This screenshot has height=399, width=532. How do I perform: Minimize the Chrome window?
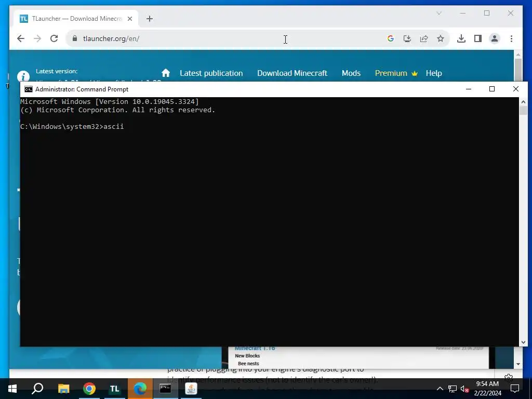pyautogui.click(x=463, y=13)
